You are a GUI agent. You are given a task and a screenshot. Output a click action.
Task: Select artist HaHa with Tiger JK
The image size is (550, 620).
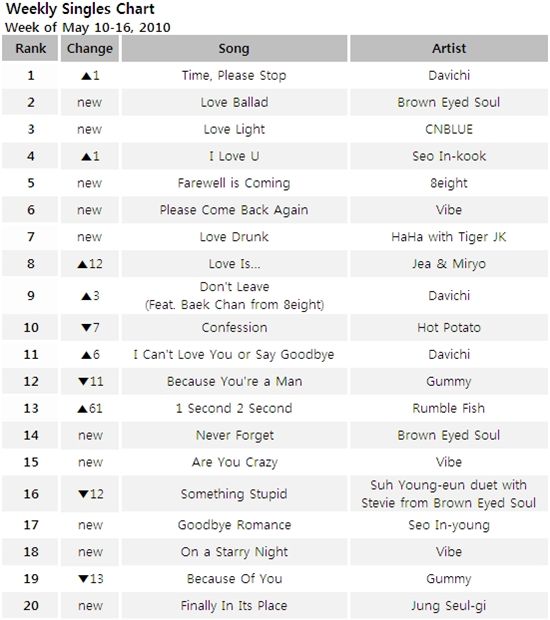449,237
